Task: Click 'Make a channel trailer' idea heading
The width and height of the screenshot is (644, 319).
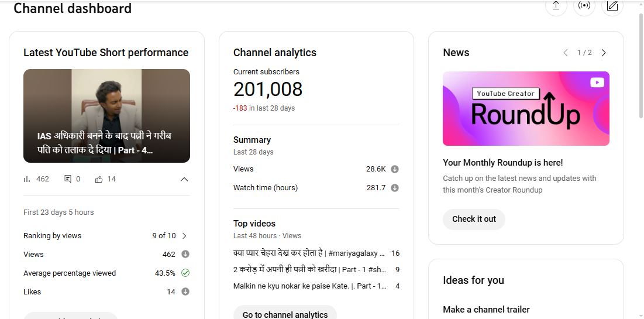Action: (486, 310)
